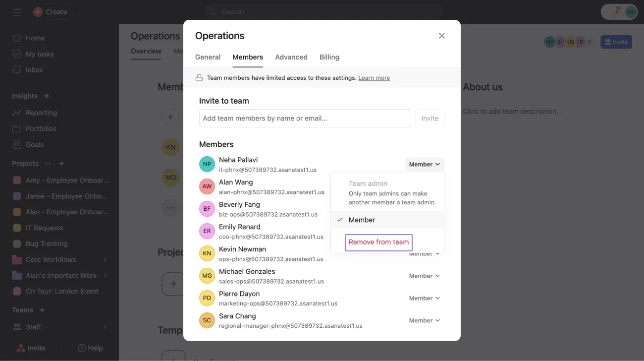The height and width of the screenshot is (361, 644).
Task: Expand Core Workflows folder chevron
Action: [x=105, y=259]
